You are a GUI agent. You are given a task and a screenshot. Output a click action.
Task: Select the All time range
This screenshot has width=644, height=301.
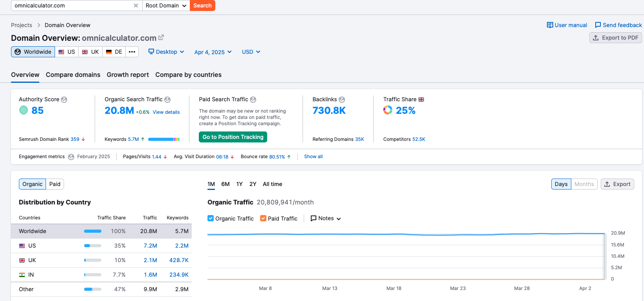(272, 184)
